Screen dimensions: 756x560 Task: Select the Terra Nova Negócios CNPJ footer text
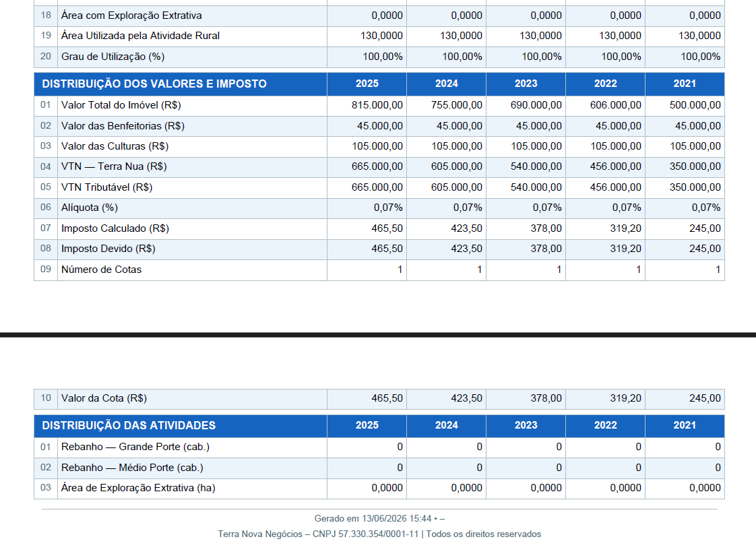pos(379,534)
